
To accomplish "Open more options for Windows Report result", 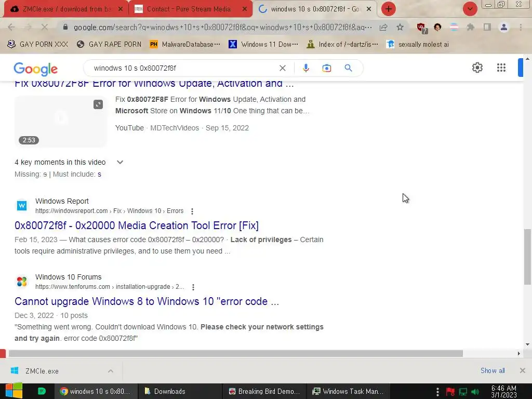I will (192, 211).
